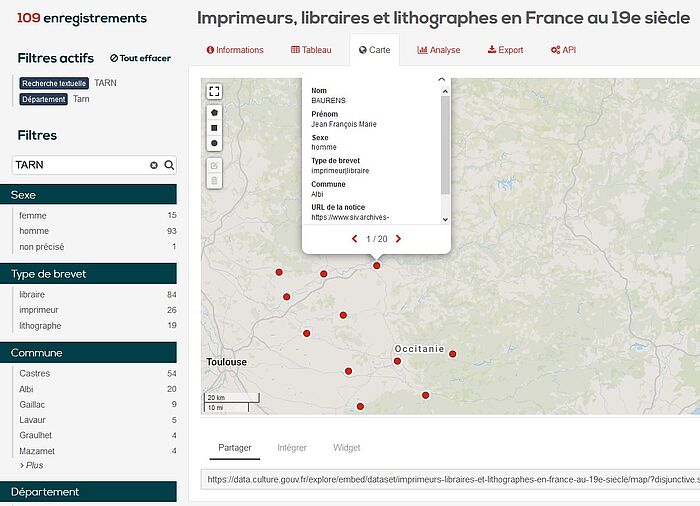The width and height of the screenshot is (700, 506).
Task: Select the rectangle drawing tool
Action: [214, 128]
